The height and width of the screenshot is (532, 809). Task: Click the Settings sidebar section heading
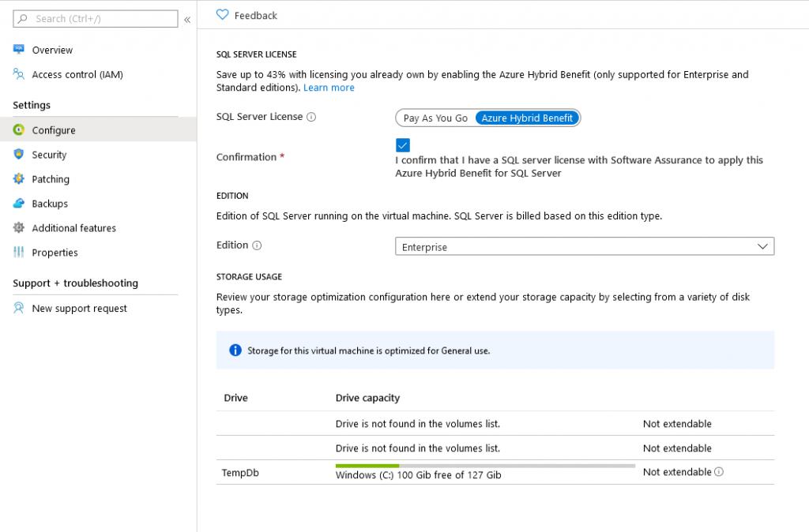pos(32,105)
